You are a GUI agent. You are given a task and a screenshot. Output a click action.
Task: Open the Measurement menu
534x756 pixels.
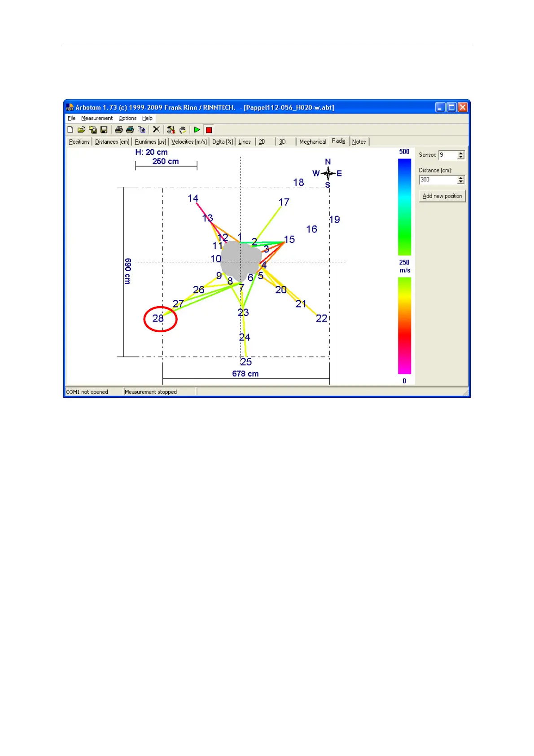pyautogui.click(x=97, y=119)
